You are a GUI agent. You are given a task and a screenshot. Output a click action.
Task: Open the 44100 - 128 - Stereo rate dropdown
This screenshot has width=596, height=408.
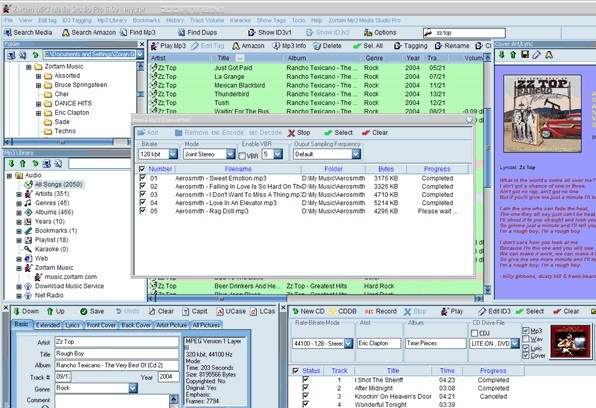coord(349,343)
